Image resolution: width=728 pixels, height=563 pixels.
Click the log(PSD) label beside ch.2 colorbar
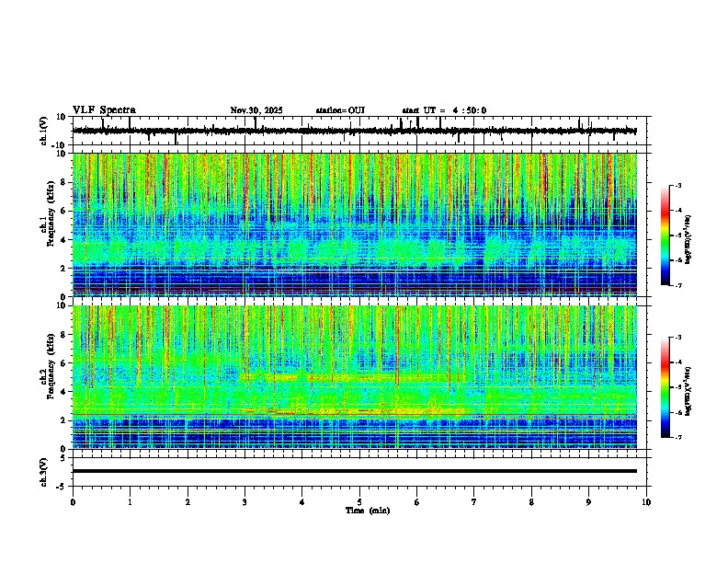[x=688, y=391]
